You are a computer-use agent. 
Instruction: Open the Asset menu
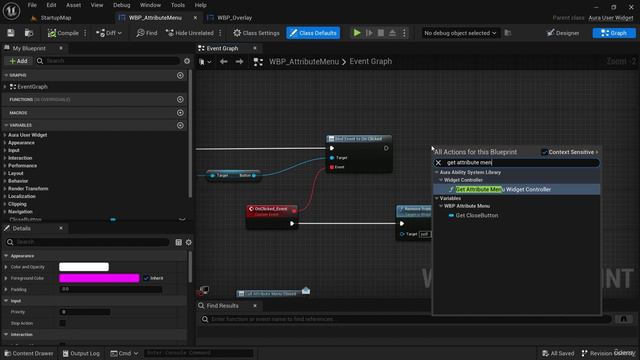click(x=73, y=5)
